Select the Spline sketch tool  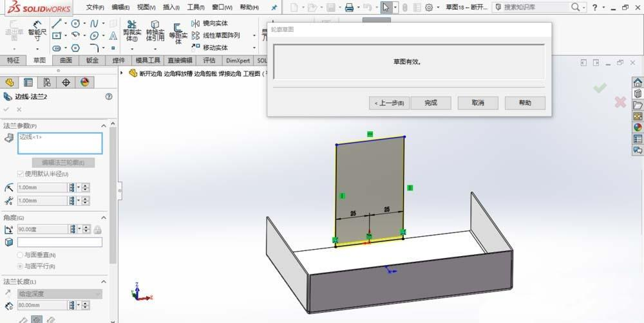pos(94,23)
